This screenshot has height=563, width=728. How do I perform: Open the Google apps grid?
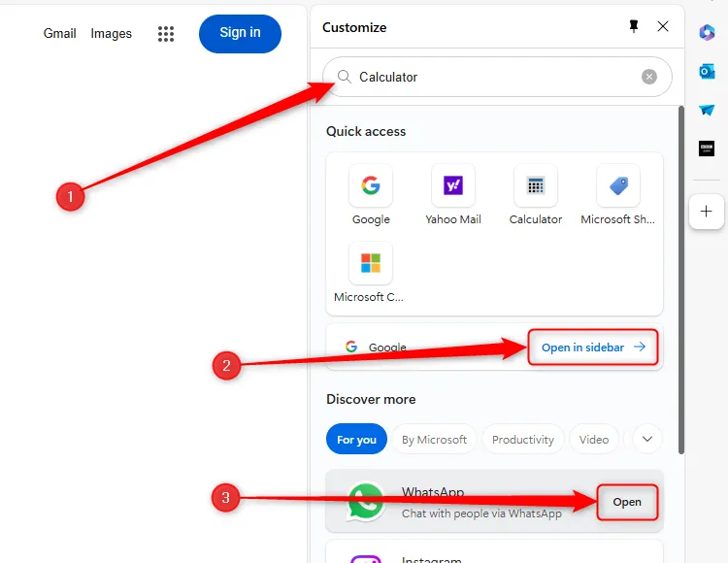[166, 34]
